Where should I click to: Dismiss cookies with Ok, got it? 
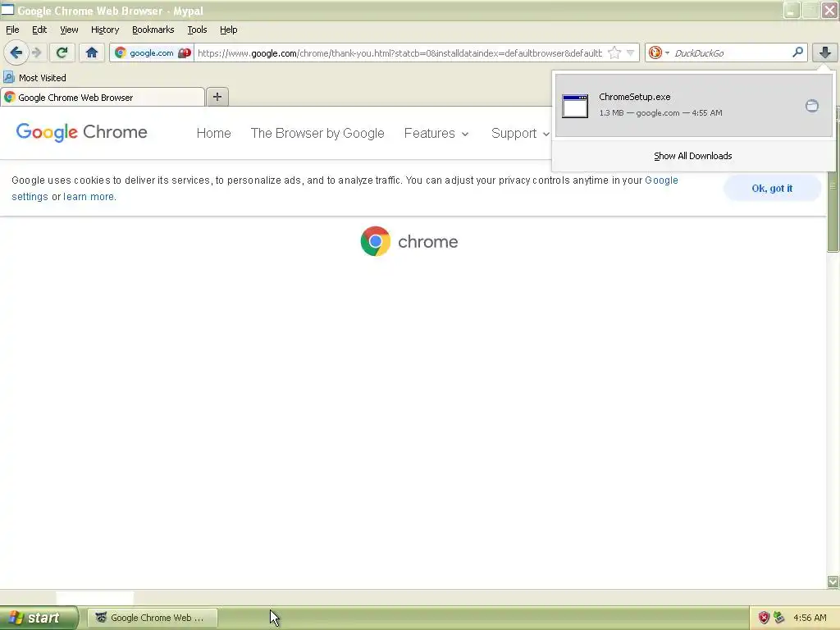coord(772,188)
